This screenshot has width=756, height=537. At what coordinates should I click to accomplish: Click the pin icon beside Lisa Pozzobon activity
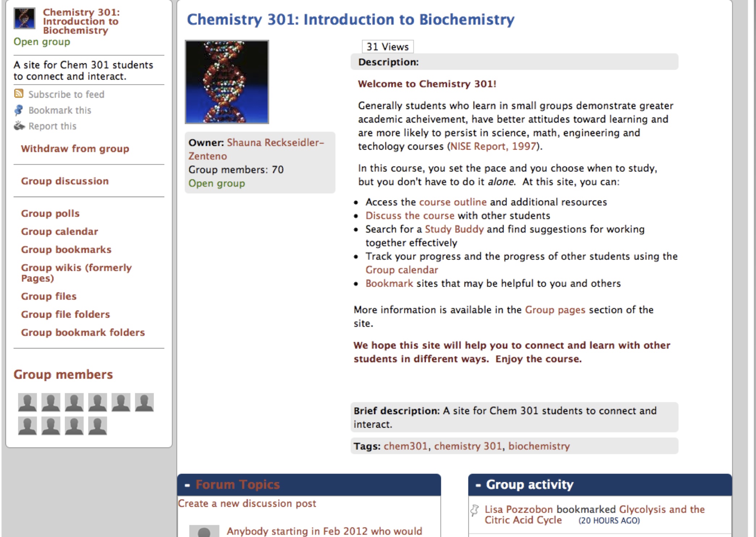point(474,510)
